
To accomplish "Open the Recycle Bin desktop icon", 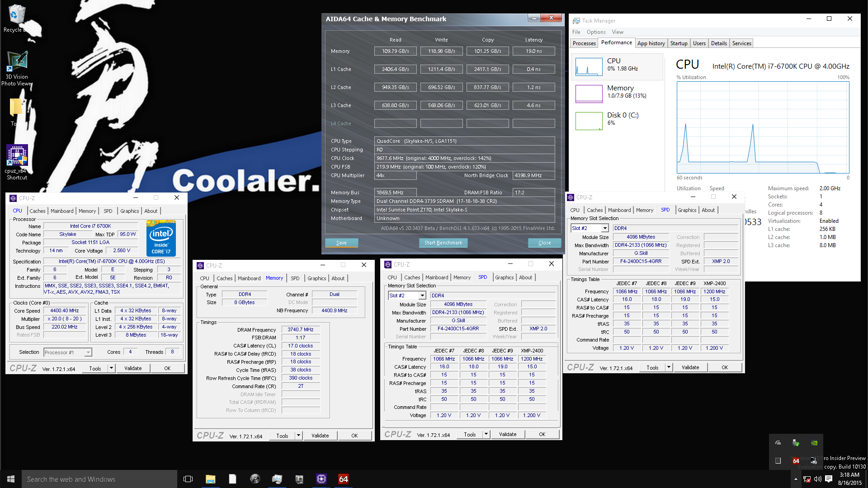I will pyautogui.click(x=17, y=18).
